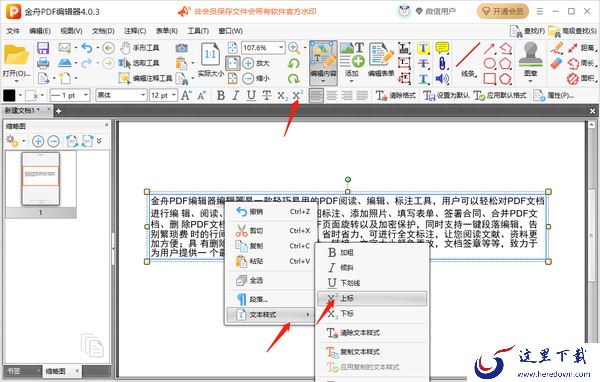Screen dimensions: 600x382
Task: Click the Save floppy disk icon
Action: coord(43,48)
